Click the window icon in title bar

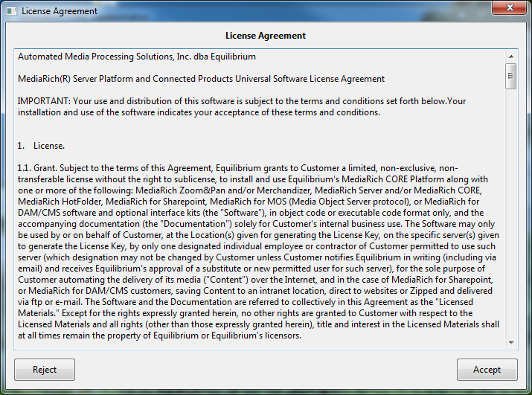(12, 11)
